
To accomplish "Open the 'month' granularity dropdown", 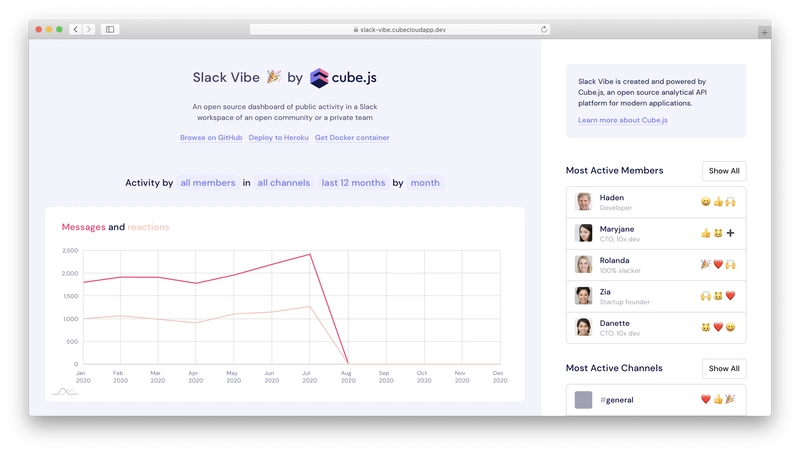I will coord(425,183).
